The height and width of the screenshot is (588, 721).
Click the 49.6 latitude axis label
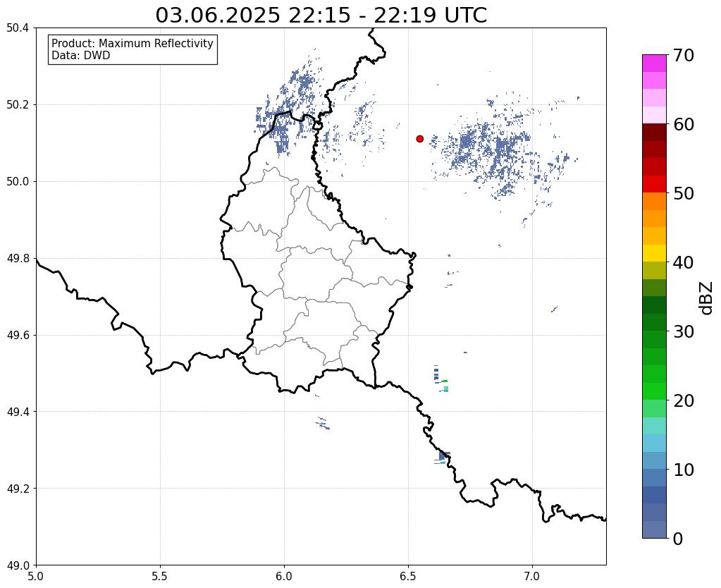[18, 336]
